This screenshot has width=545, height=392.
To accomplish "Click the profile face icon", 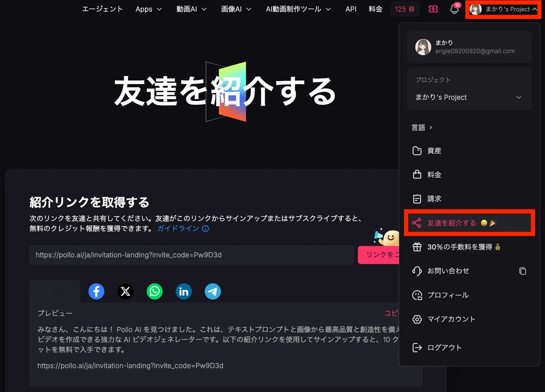I will coord(417,295).
